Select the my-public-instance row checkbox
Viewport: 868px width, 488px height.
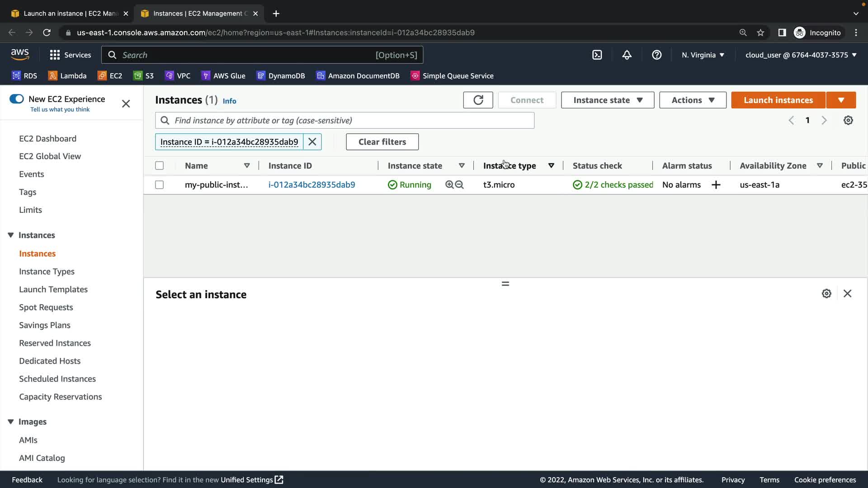click(x=159, y=185)
